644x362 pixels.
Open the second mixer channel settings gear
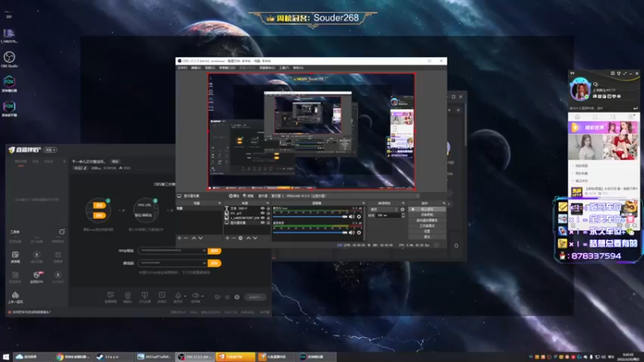359,232
